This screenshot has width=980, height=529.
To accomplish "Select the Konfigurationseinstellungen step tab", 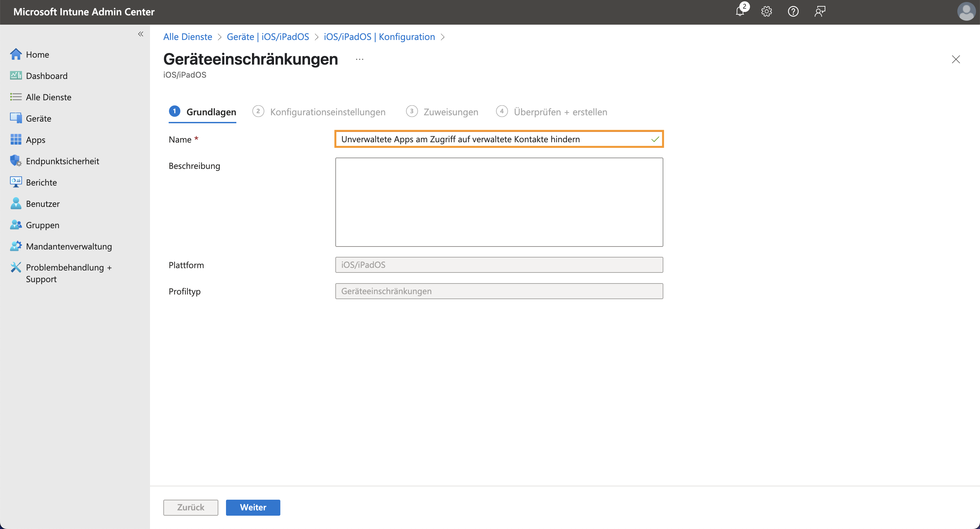I will click(319, 112).
